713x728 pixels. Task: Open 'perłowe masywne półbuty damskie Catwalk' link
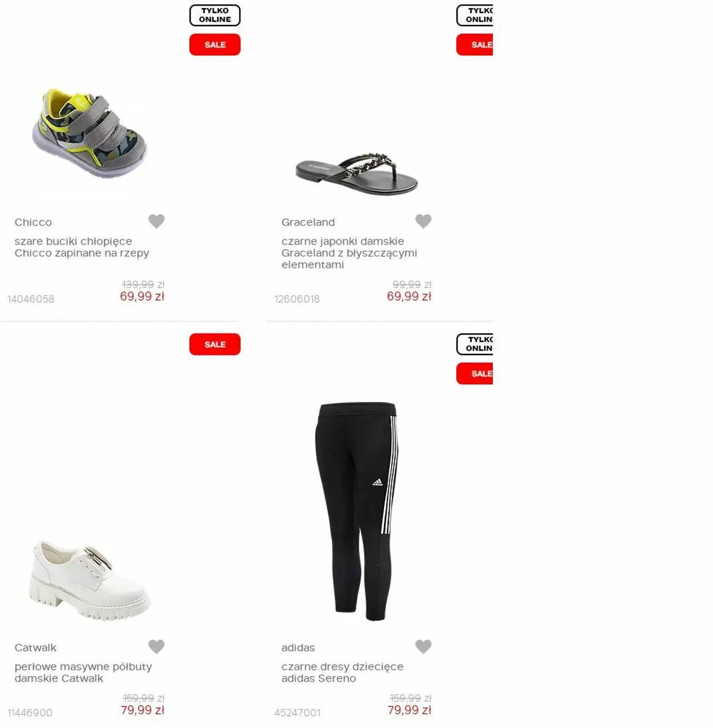[83, 673]
